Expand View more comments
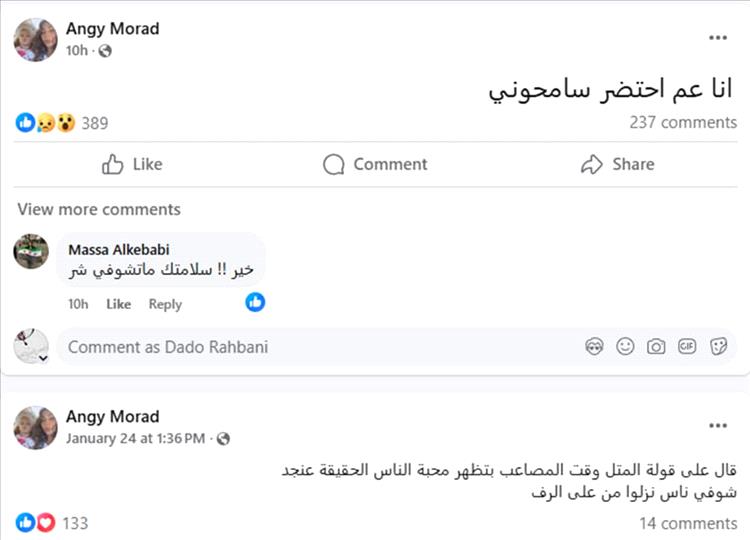This screenshot has width=750, height=540. click(x=99, y=209)
